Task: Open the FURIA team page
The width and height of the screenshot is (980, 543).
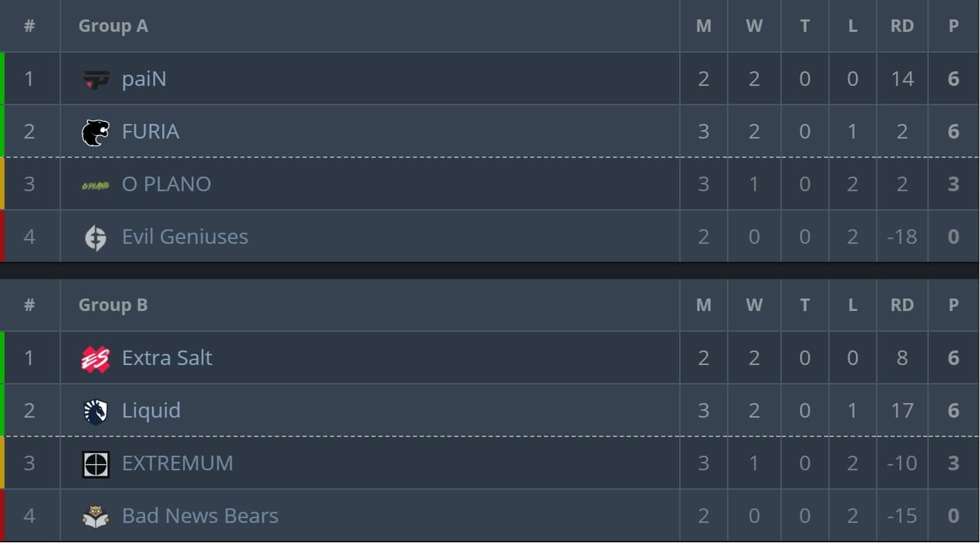Action: (150, 132)
